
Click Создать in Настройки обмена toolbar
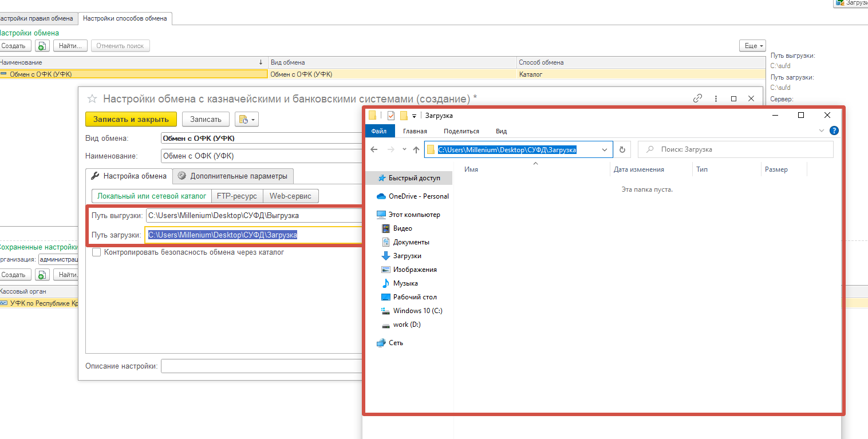[14, 46]
